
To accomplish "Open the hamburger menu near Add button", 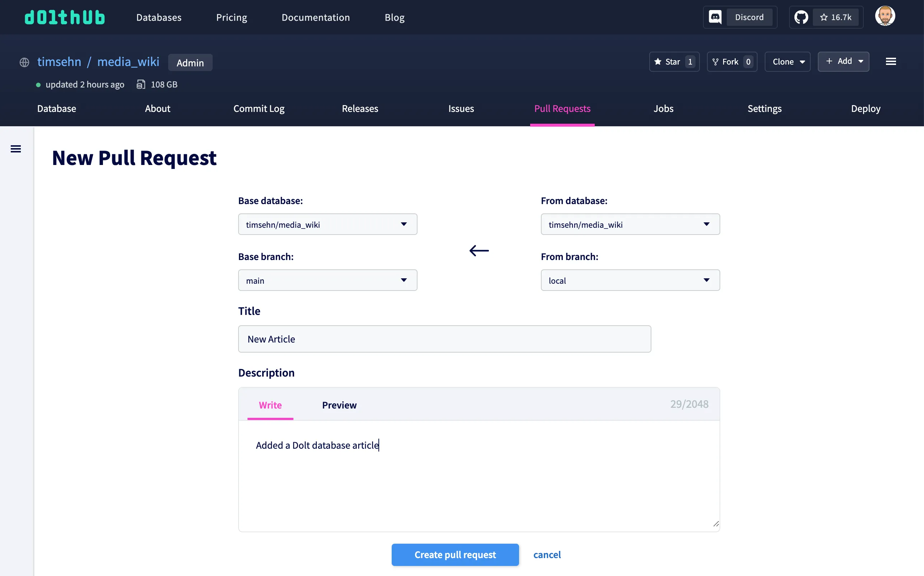I will coord(891,61).
